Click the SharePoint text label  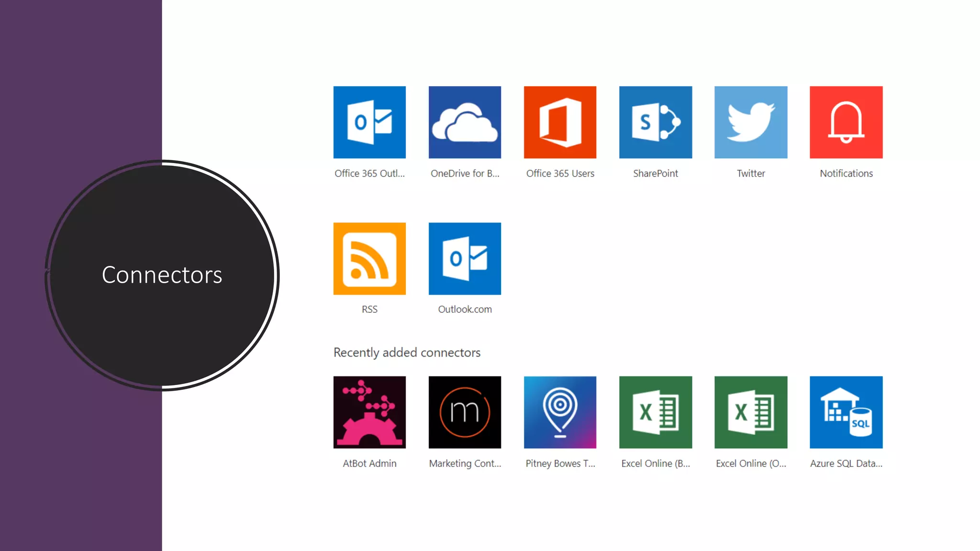[655, 174]
